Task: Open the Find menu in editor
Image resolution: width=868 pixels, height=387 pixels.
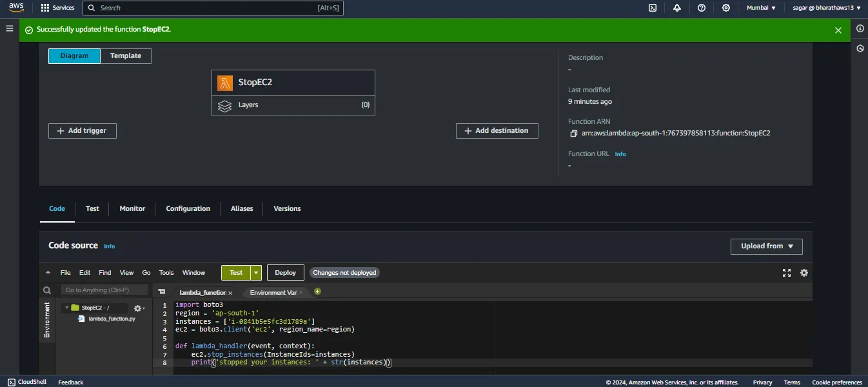Action: [105, 273]
